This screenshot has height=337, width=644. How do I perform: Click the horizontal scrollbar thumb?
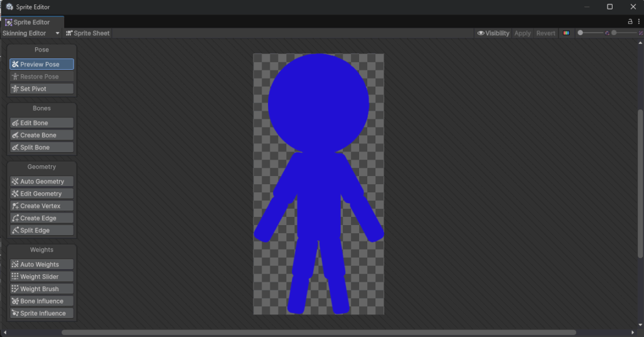(x=319, y=333)
